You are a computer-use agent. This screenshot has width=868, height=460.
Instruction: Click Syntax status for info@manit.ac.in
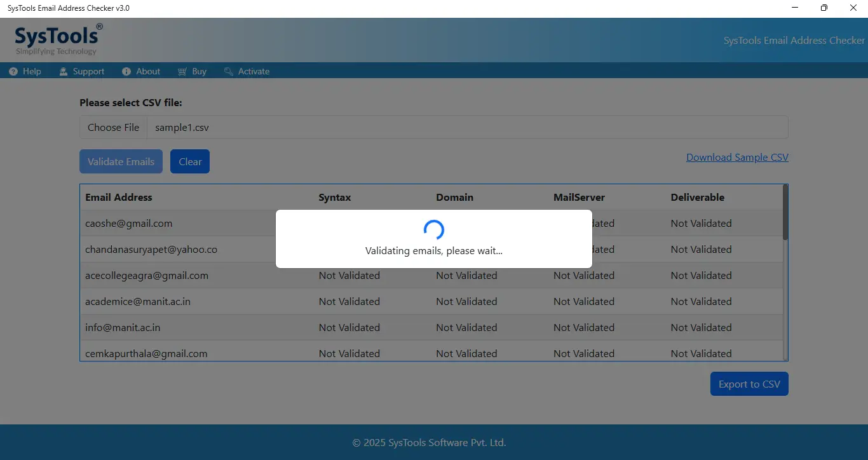pos(349,328)
